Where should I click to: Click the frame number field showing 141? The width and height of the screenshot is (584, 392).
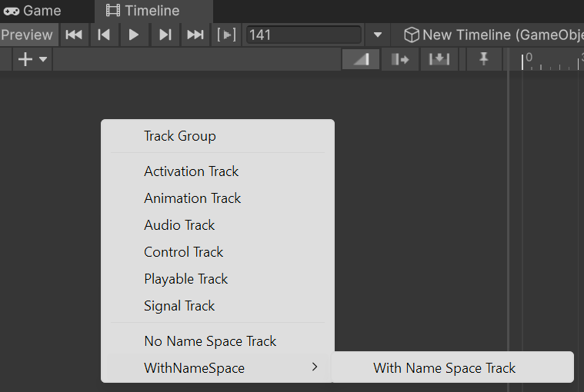point(304,35)
